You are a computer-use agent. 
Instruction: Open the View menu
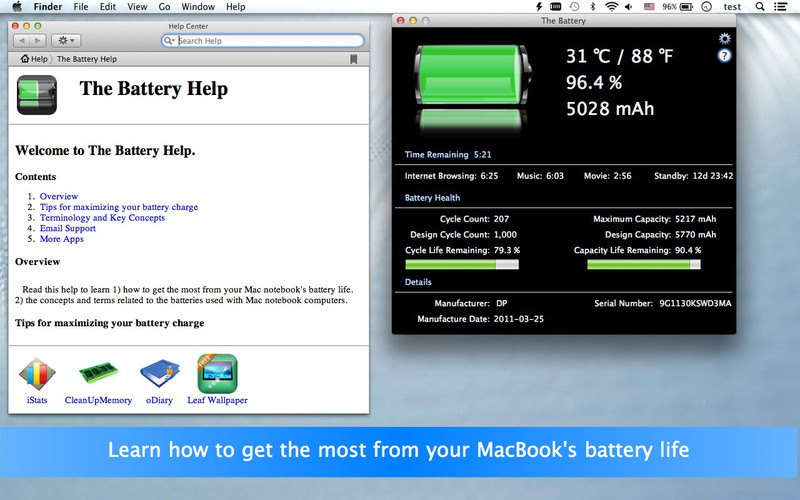point(137,7)
